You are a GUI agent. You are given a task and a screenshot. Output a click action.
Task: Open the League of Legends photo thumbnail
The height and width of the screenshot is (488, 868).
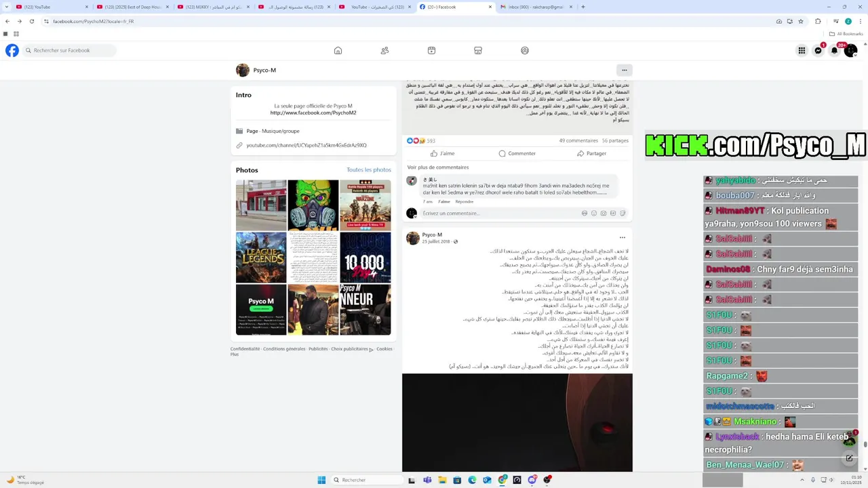click(x=261, y=257)
